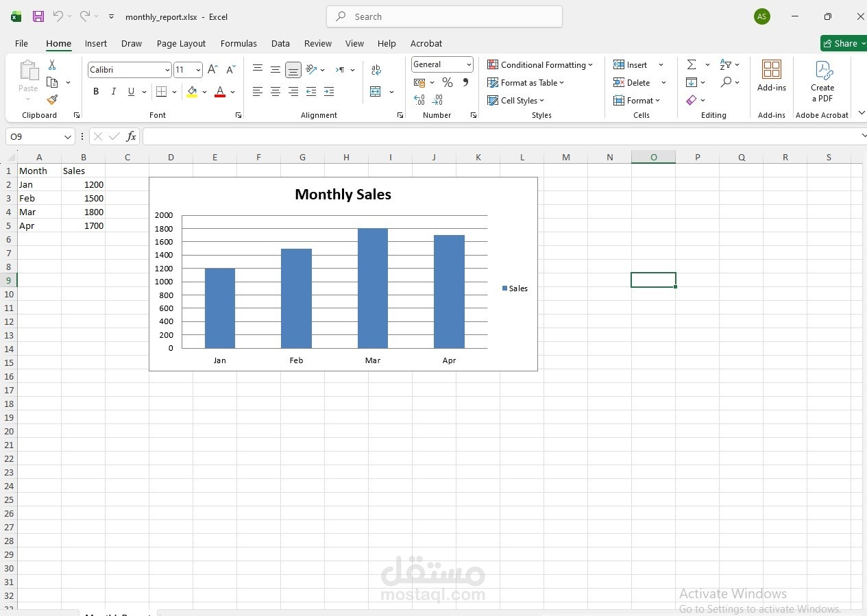The width and height of the screenshot is (867, 616).
Task: Switch to the Acrobat tab
Action: click(x=426, y=43)
